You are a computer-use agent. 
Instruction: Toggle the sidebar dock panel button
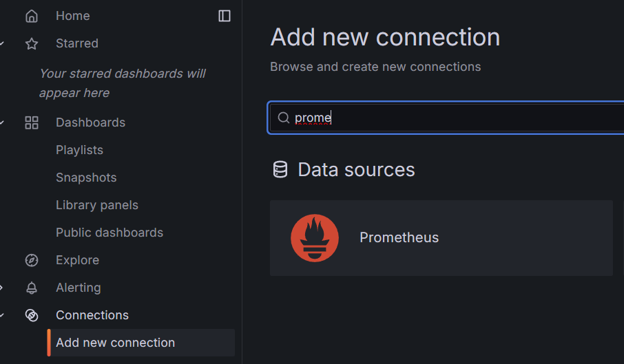(x=225, y=16)
